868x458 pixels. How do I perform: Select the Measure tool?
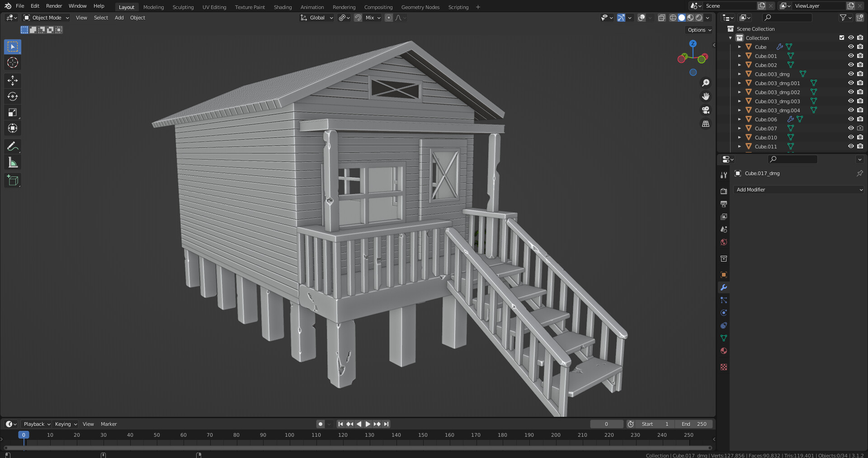click(13, 162)
